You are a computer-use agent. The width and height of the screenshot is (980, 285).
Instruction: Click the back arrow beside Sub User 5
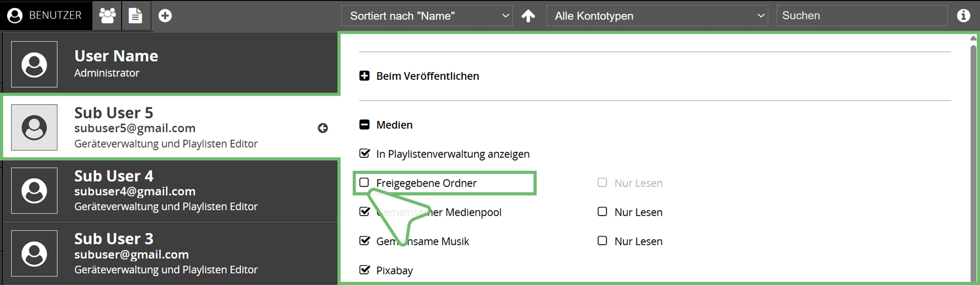coord(323,128)
